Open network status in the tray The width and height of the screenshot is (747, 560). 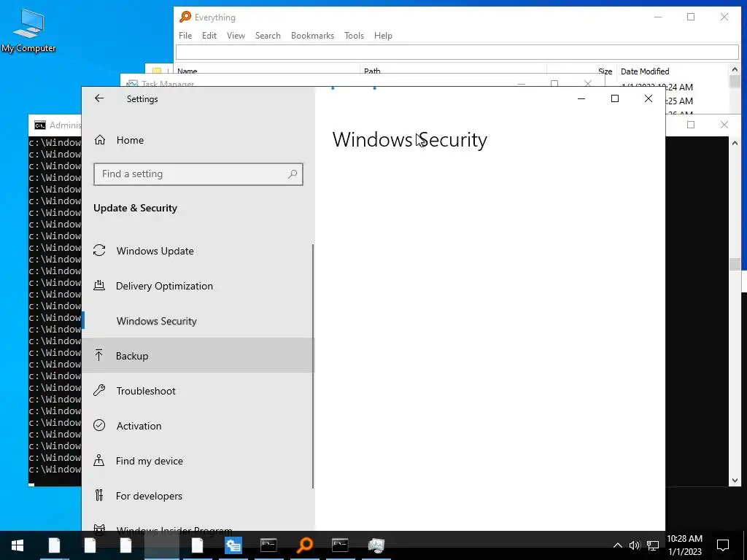point(653,545)
